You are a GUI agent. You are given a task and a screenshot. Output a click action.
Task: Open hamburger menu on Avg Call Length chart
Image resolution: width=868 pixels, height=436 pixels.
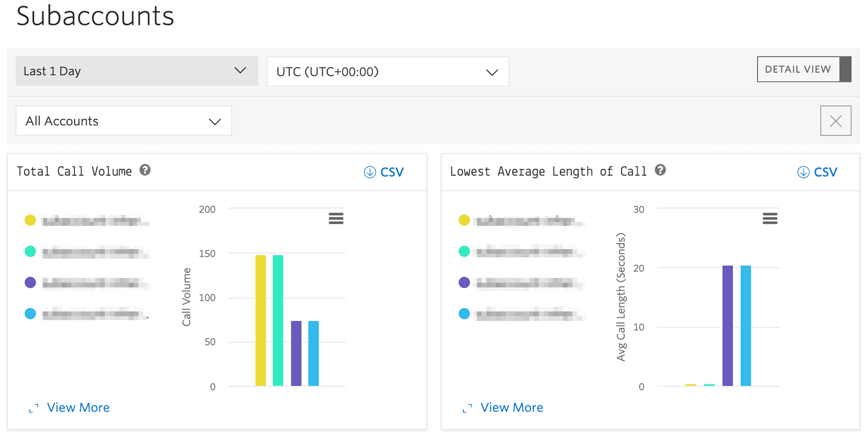[x=770, y=219]
